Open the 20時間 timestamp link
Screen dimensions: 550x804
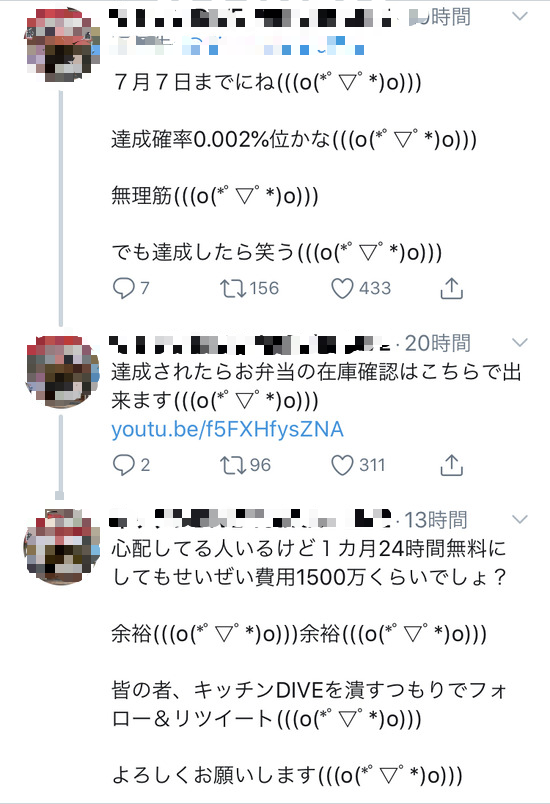pyautogui.click(x=437, y=343)
